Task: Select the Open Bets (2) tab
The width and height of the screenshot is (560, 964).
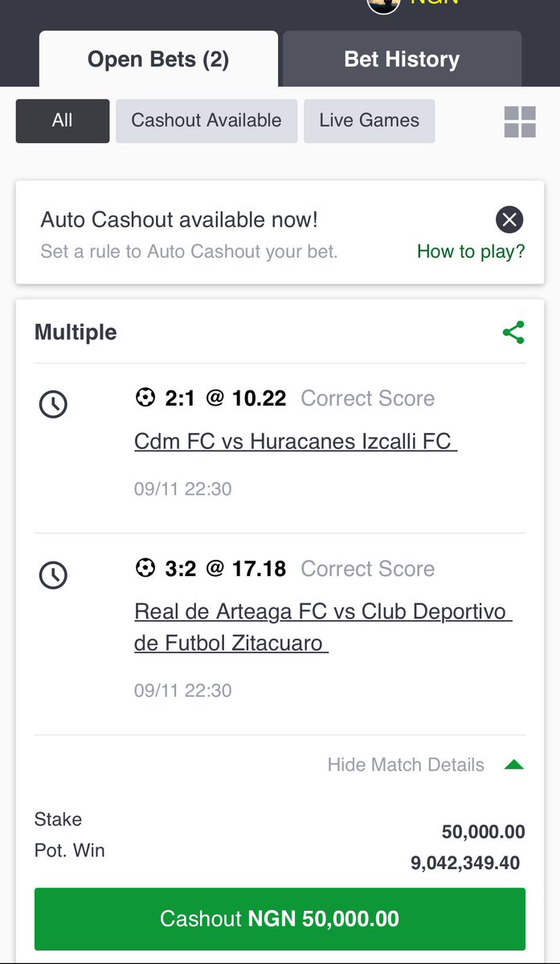Action: 158,59
